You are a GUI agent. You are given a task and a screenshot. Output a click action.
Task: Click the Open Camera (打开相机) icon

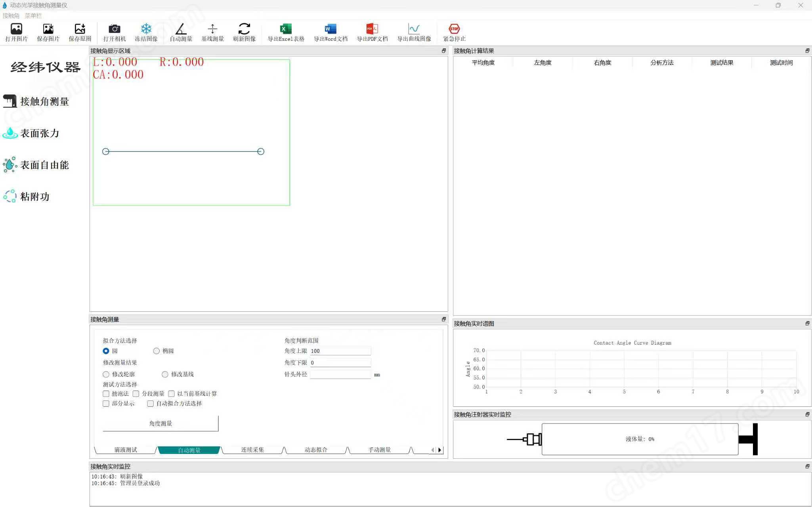[x=114, y=29]
